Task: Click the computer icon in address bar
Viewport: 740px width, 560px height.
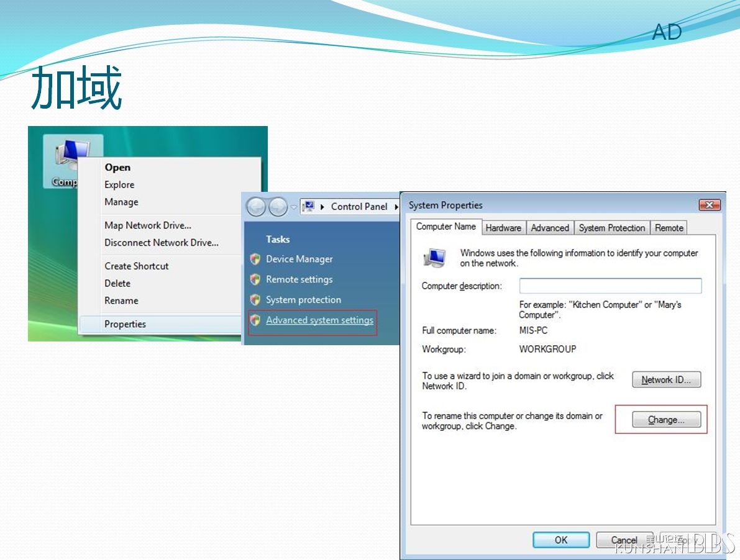Action: (x=308, y=207)
